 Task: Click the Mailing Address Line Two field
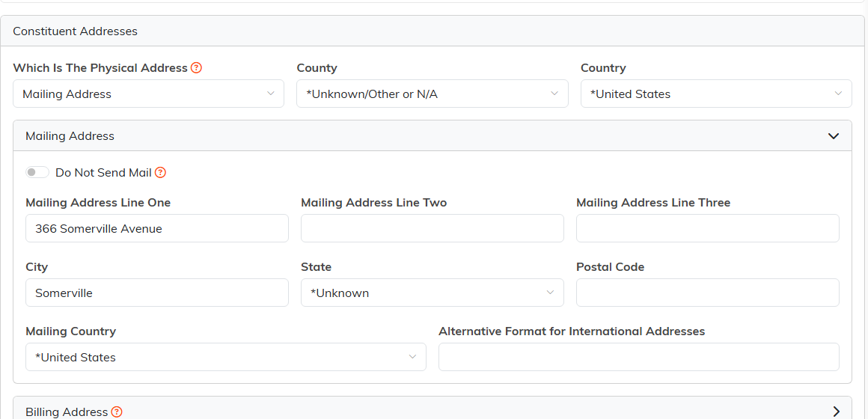[x=433, y=228]
